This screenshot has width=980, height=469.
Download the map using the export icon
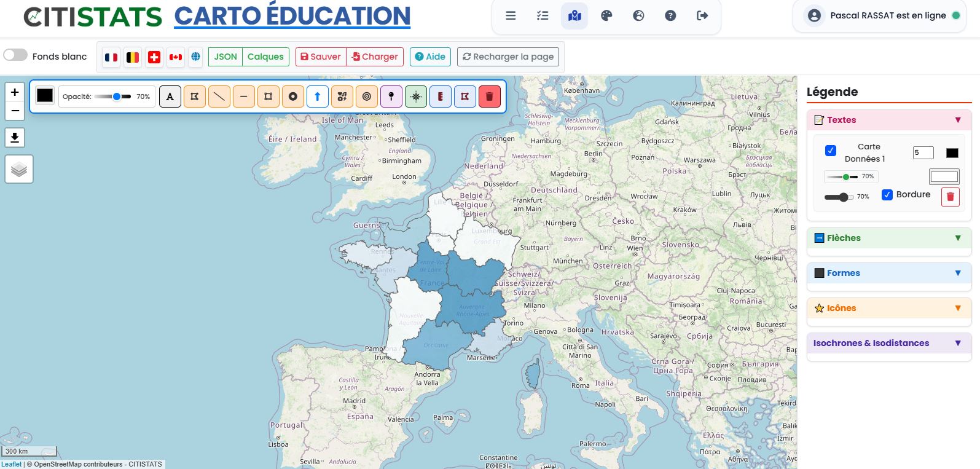[x=15, y=137]
